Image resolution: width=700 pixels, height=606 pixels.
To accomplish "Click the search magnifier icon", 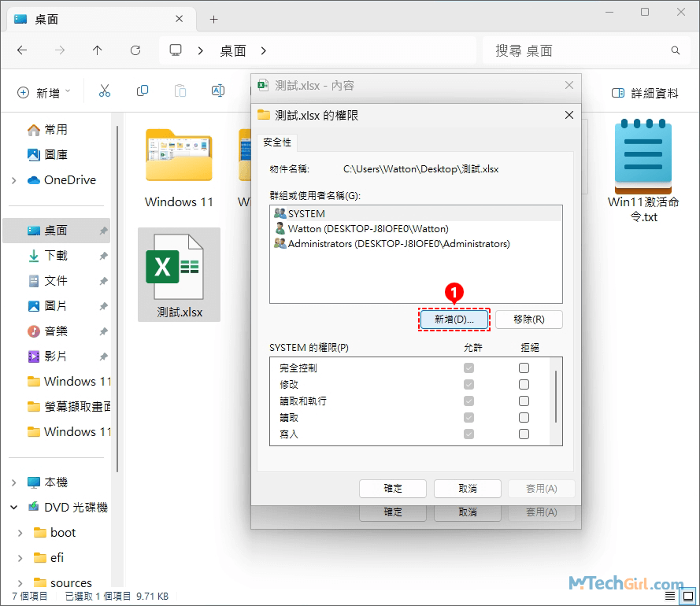I will 675,50.
